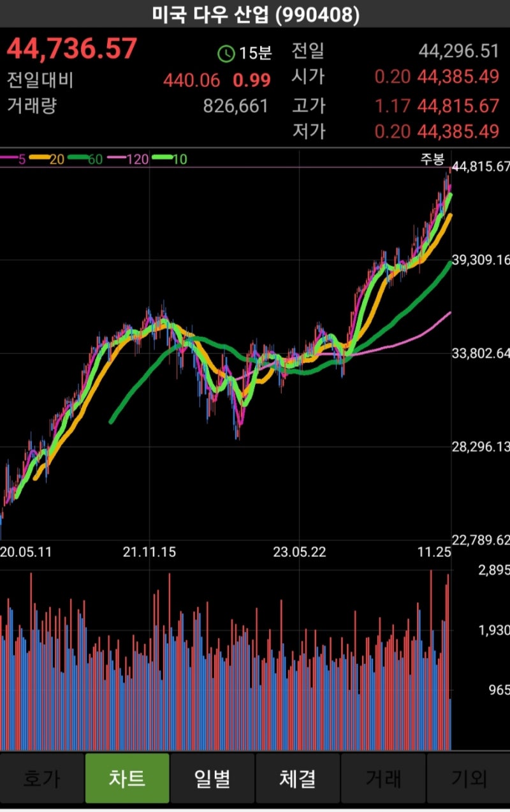Tap the change rate 0.99
This screenshot has width=510, height=812.
pos(252,80)
